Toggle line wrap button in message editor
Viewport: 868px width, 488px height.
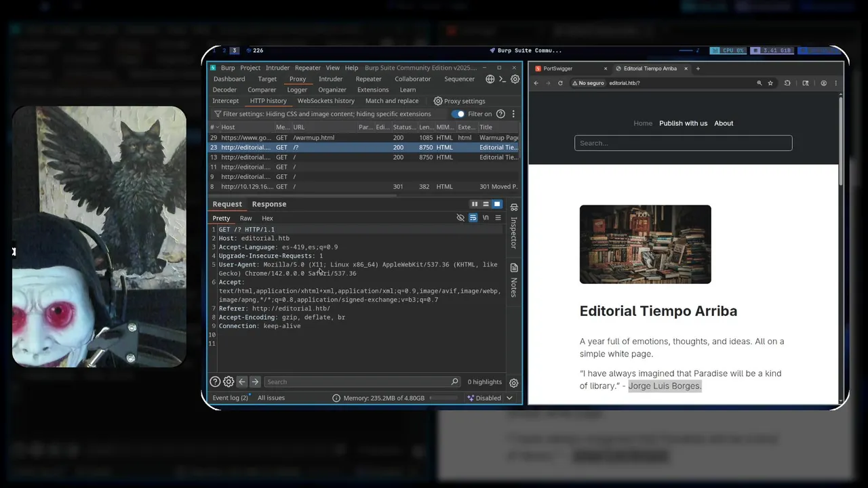tap(473, 218)
